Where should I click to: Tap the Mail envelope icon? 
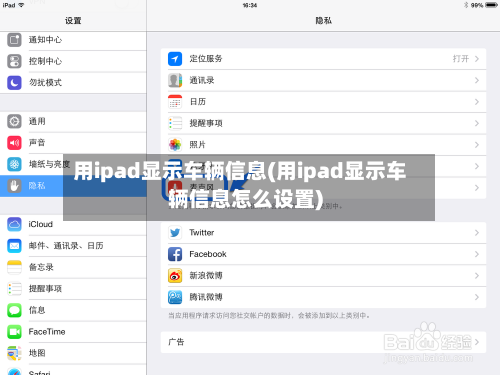point(14,246)
